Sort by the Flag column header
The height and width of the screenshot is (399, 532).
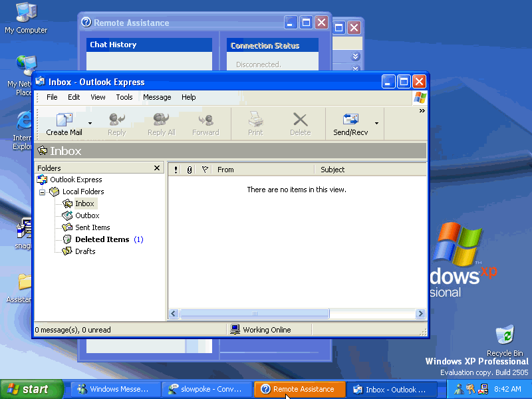205,170
